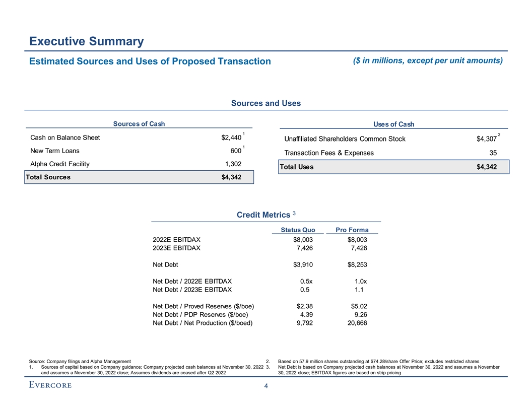
Task: Click the Unaffiliated Shareholders Common Stock label
Action: click(x=345, y=139)
